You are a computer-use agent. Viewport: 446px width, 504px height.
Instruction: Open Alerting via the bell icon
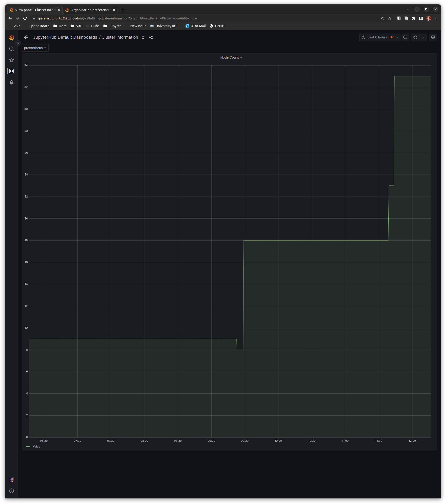pyautogui.click(x=11, y=82)
